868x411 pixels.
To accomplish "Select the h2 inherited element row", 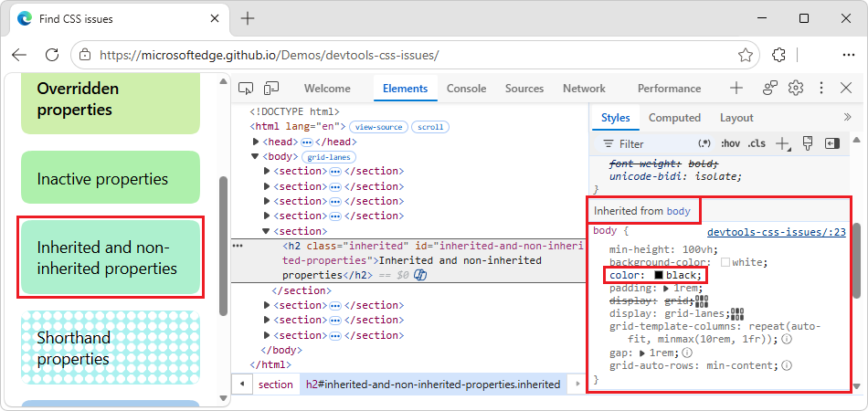I will point(409,260).
